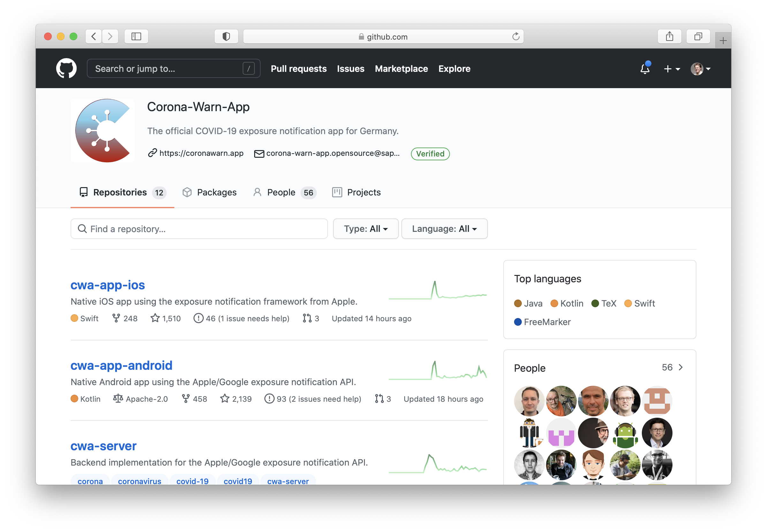Open the Language: All dropdown
The image size is (767, 532).
(444, 229)
